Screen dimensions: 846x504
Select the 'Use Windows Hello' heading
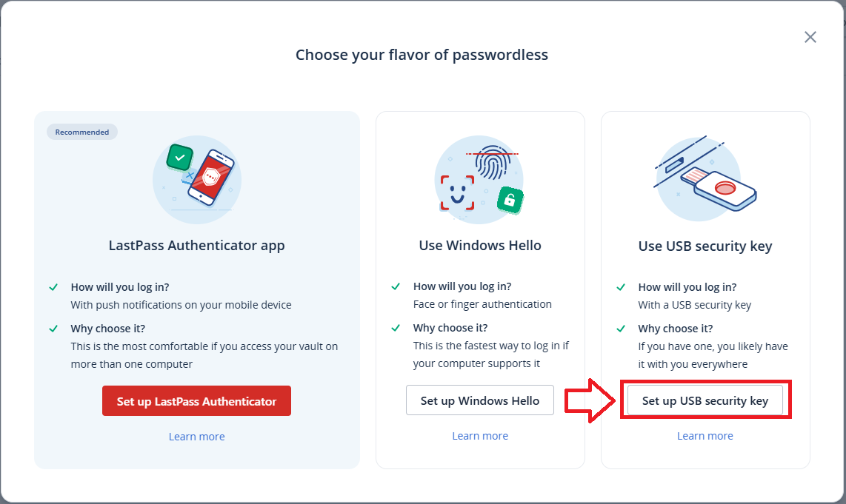[480, 246]
